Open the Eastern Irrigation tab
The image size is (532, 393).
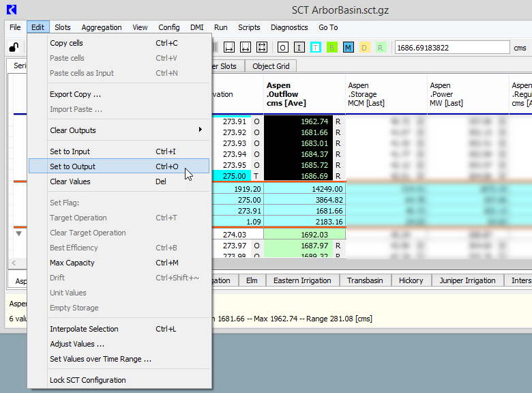point(302,280)
